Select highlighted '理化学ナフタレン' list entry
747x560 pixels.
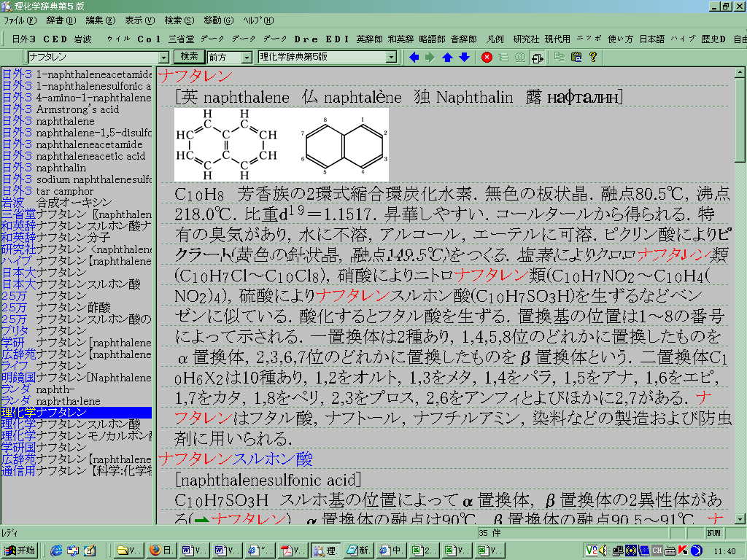76,413
